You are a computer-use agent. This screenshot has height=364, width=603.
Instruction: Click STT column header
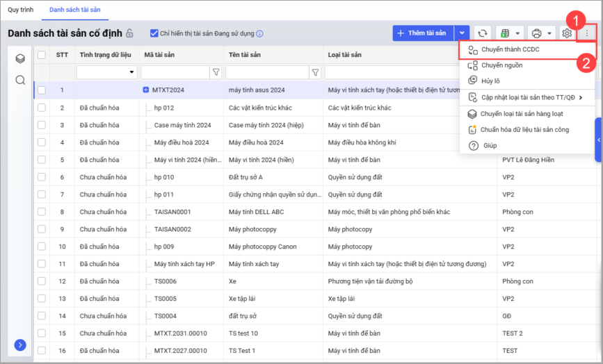[x=62, y=55]
